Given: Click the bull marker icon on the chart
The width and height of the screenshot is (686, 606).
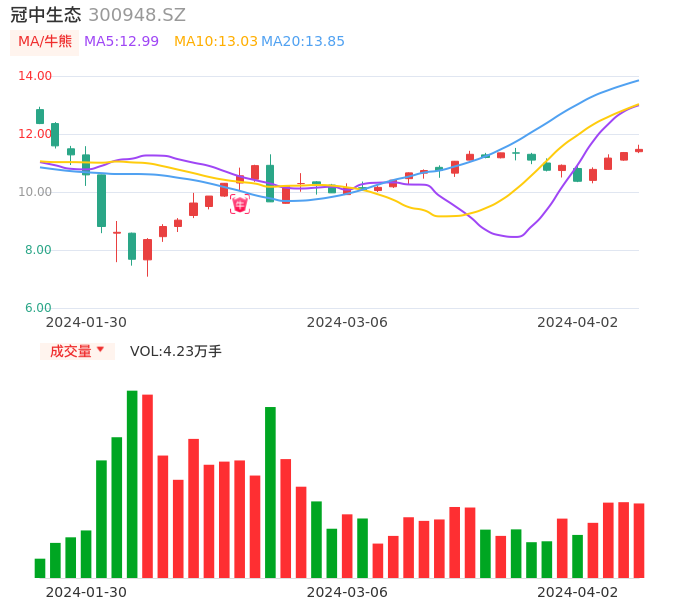Looking at the screenshot, I should pyautogui.click(x=240, y=204).
